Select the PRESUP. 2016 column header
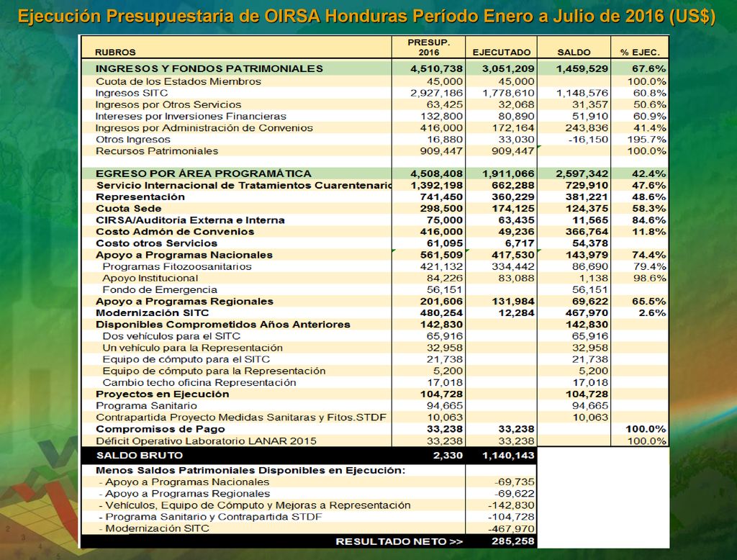Screen dimensions: 737x560 pyautogui.click(x=429, y=47)
